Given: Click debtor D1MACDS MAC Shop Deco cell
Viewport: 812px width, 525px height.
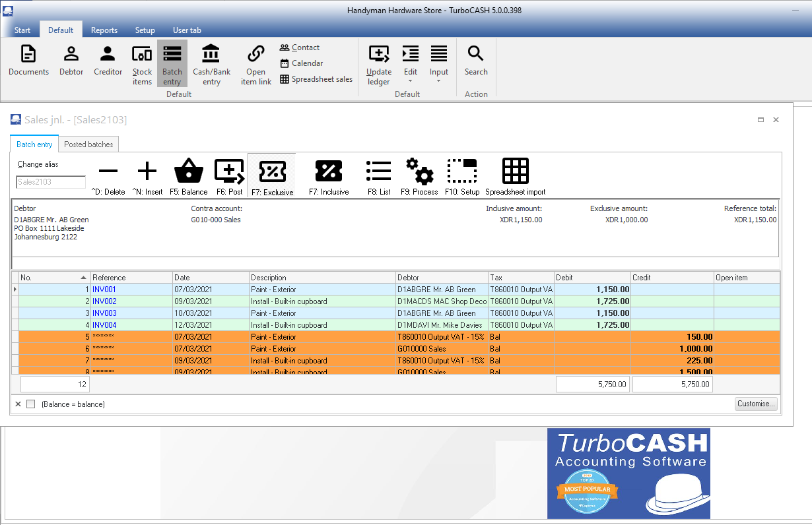Looking at the screenshot, I should click(442, 301).
